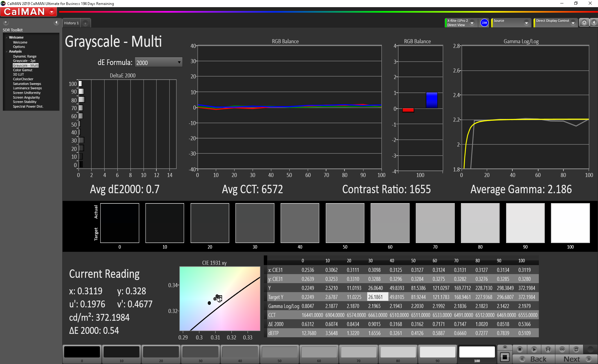Open the settings gear icon
The image size is (598, 364).
click(584, 22)
